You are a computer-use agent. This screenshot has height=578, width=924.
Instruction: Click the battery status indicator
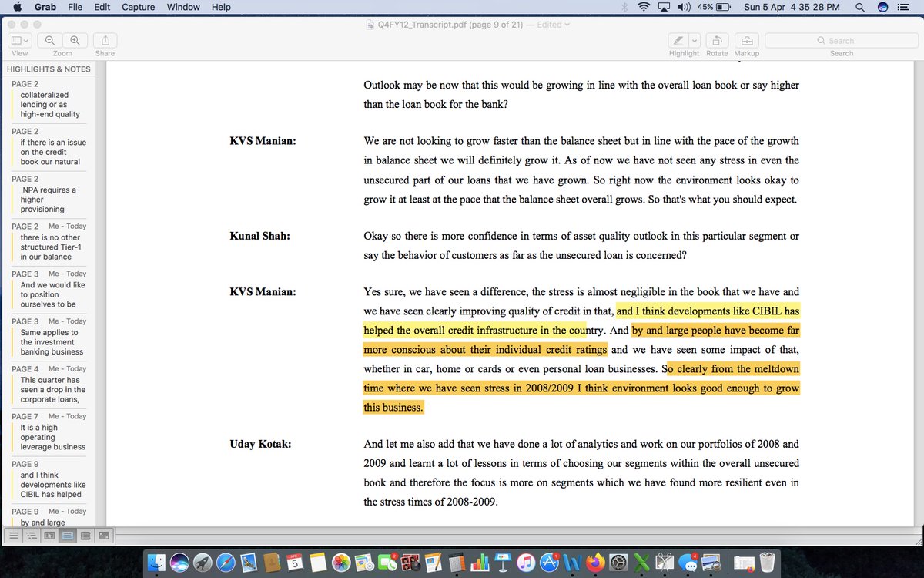pos(714,7)
